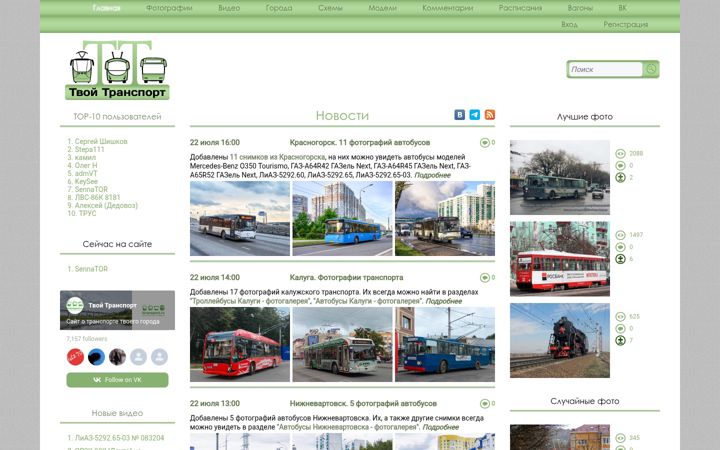Open user Stepa111 profile
Screen dimensions: 720x450
coord(90,149)
